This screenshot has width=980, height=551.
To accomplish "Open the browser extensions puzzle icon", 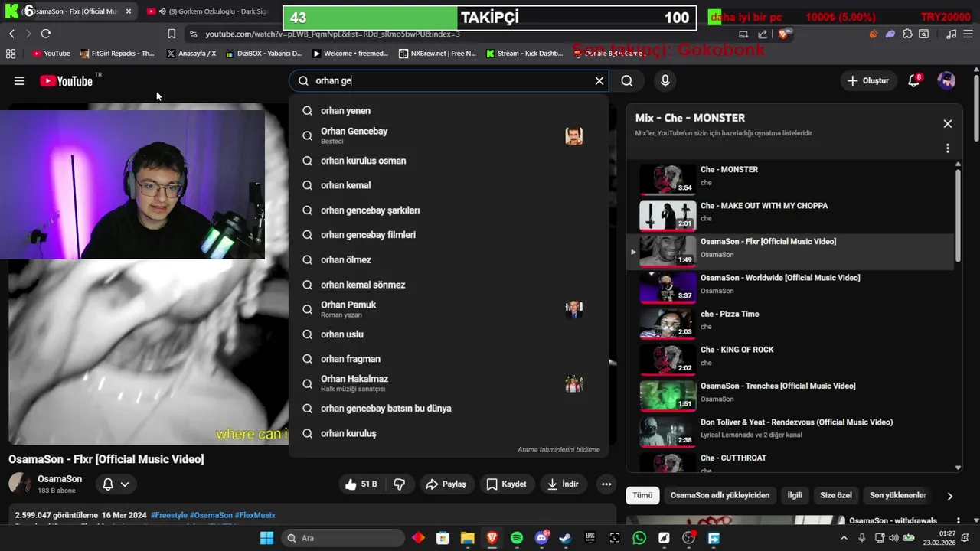I will coord(907,34).
